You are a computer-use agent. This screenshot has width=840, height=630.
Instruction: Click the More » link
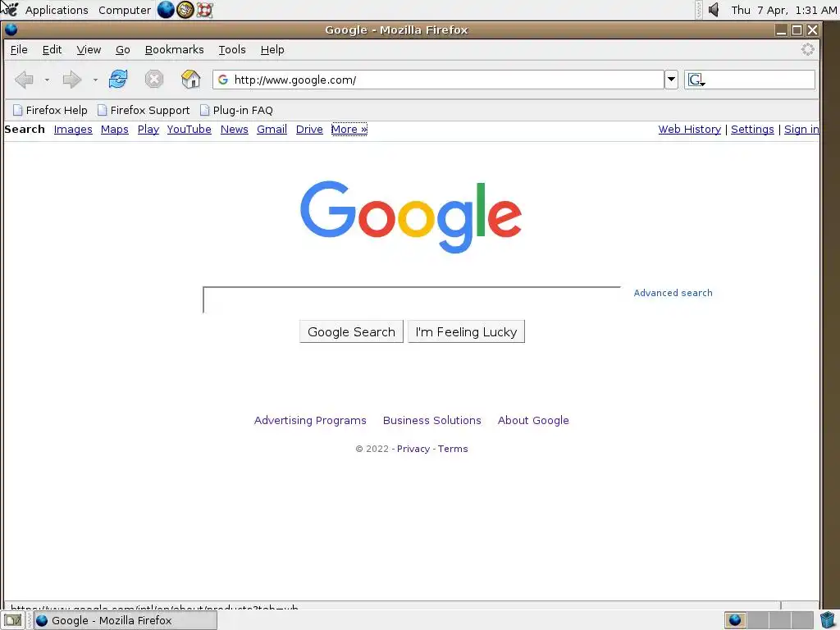(349, 129)
